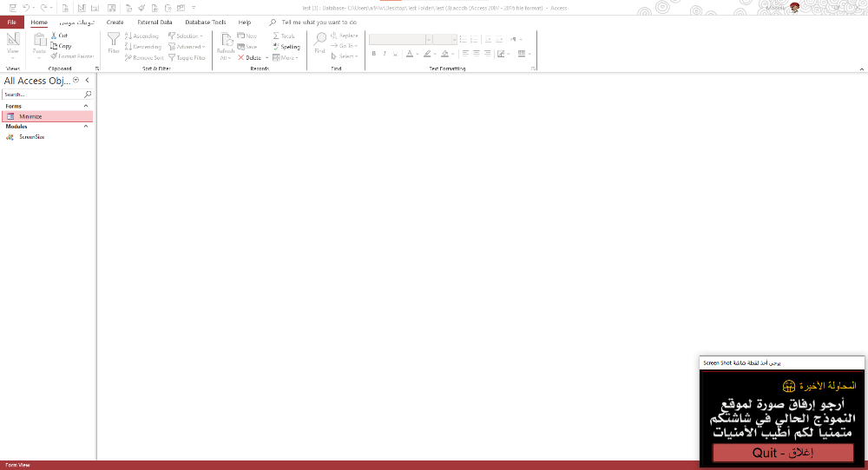Center align text
Image resolution: width=868 pixels, height=470 pixels.
tap(476, 54)
